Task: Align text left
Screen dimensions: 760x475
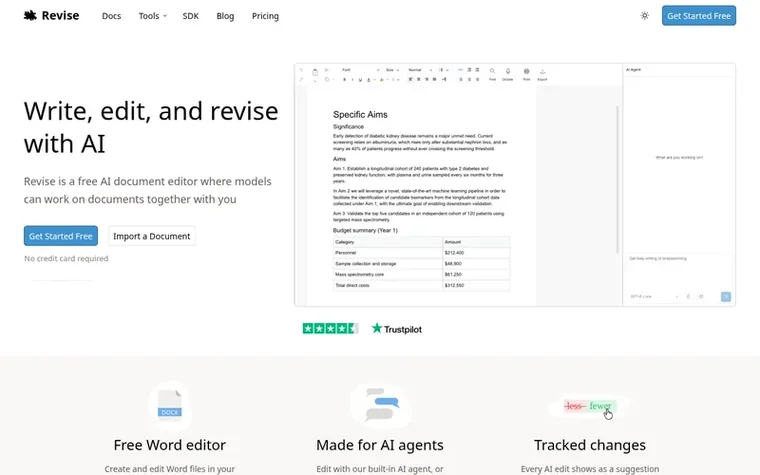Action: click(411, 79)
